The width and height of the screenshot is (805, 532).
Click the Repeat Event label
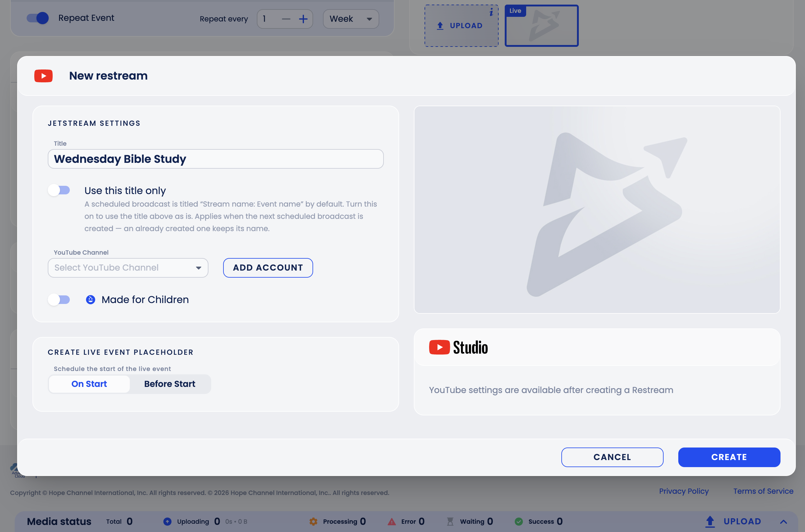tap(86, 18)
